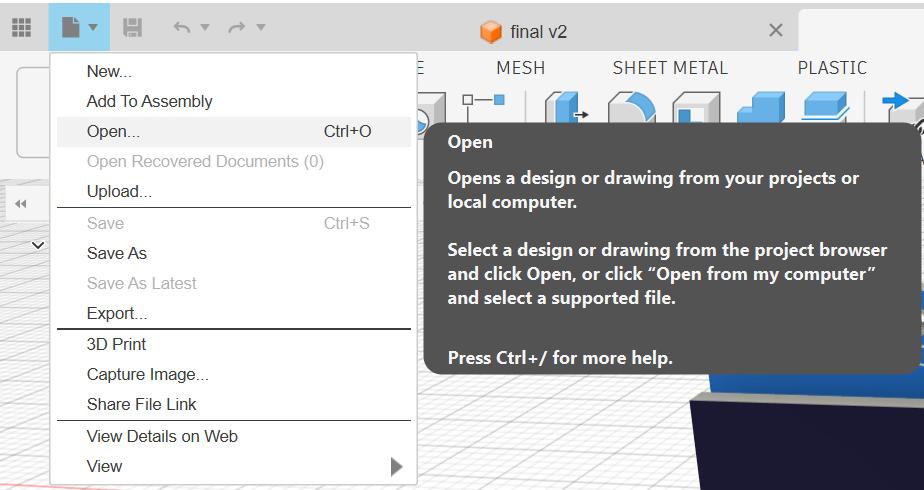
Task: Click the Redo arrow icon
Action: click(x=237, y=28)
